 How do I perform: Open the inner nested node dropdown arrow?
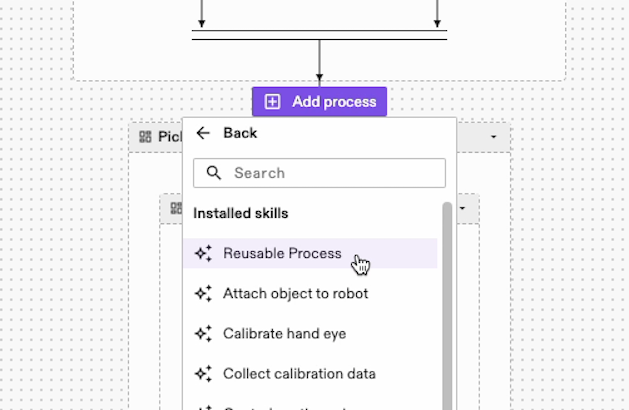tap(462, 209)
